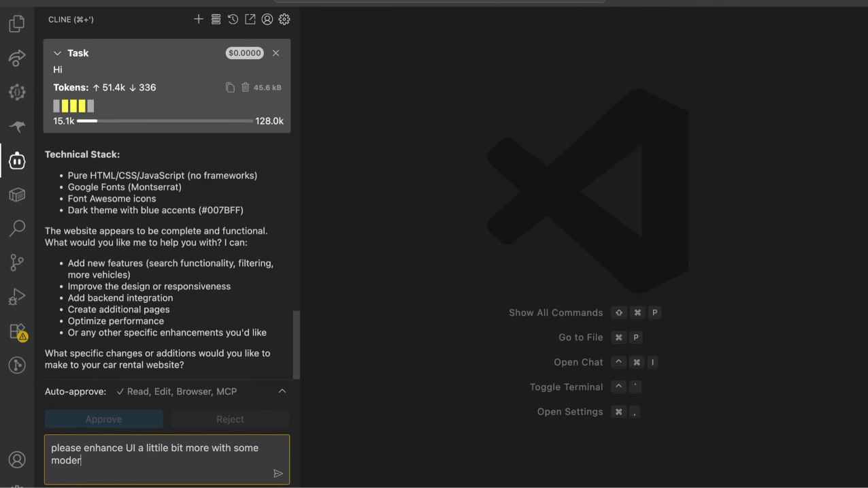This screenshot has width=868, height=488.
Task: Click the Reject button
Action: 230,419
